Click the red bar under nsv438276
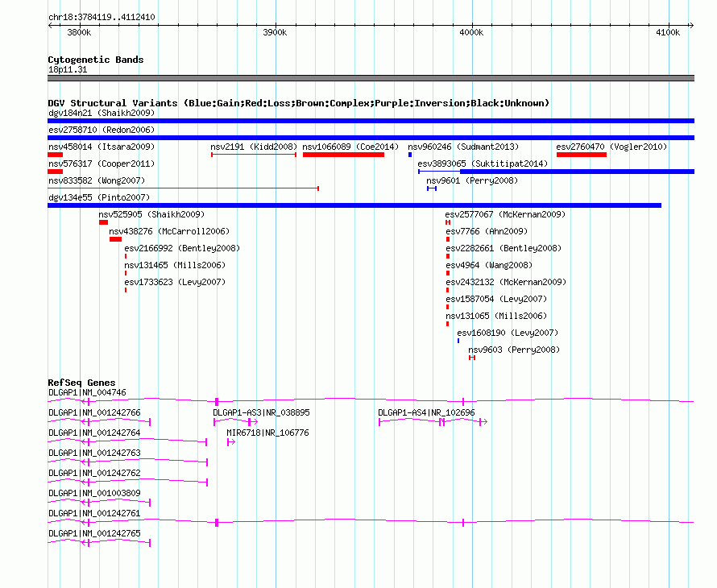This screenshot has width=717, height=588. pyautogui.click(x=115, y=239)
